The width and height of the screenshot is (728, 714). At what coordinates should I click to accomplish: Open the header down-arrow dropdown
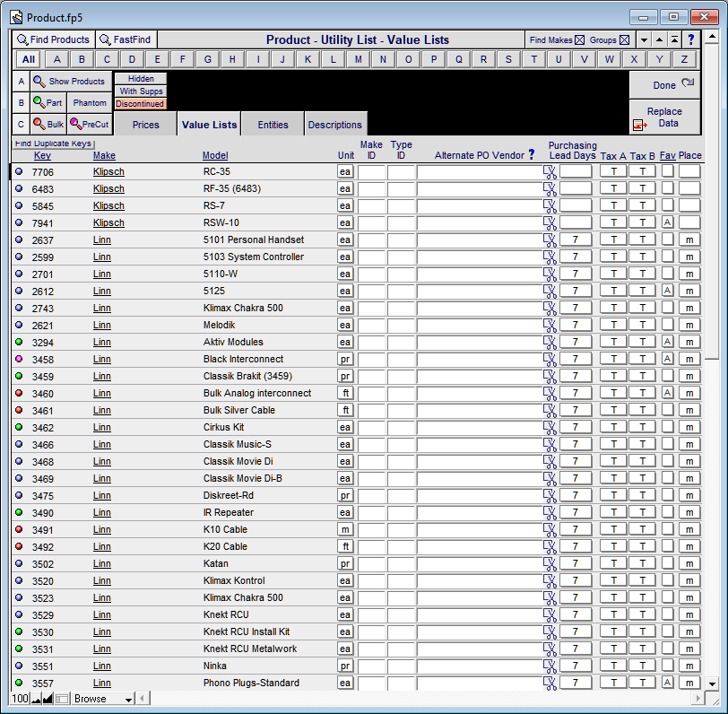(644, 39)
